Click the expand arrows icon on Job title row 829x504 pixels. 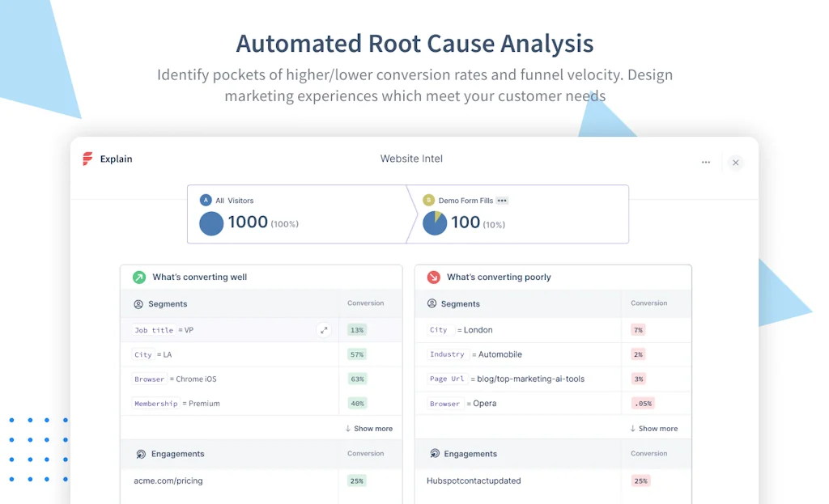pos(324,330)
